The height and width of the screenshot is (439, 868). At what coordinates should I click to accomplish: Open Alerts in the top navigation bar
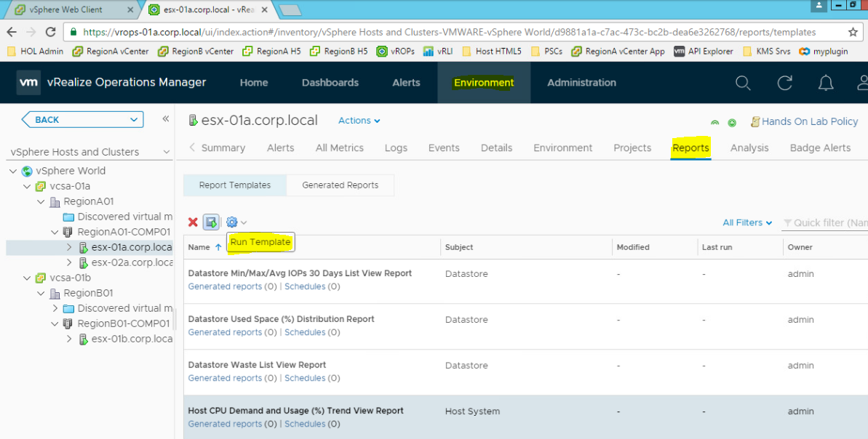pyautogui.click(x=406, y=82)
